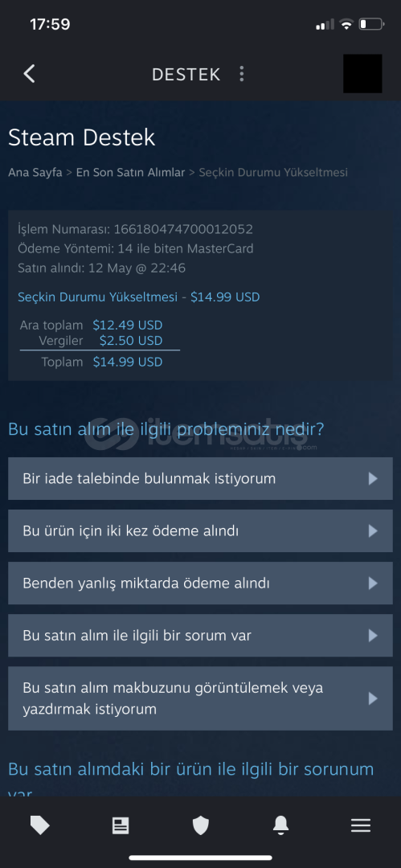This screenshot has height=868, width=401.
Task: Select Bir iade talebinde bulunmak istiyorum
Action: [x=201, y=478]
